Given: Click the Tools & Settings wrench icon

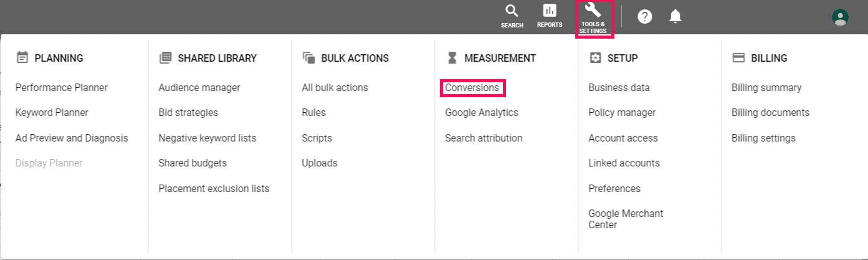Looking at the screenshot, I should tap(593, 11).
